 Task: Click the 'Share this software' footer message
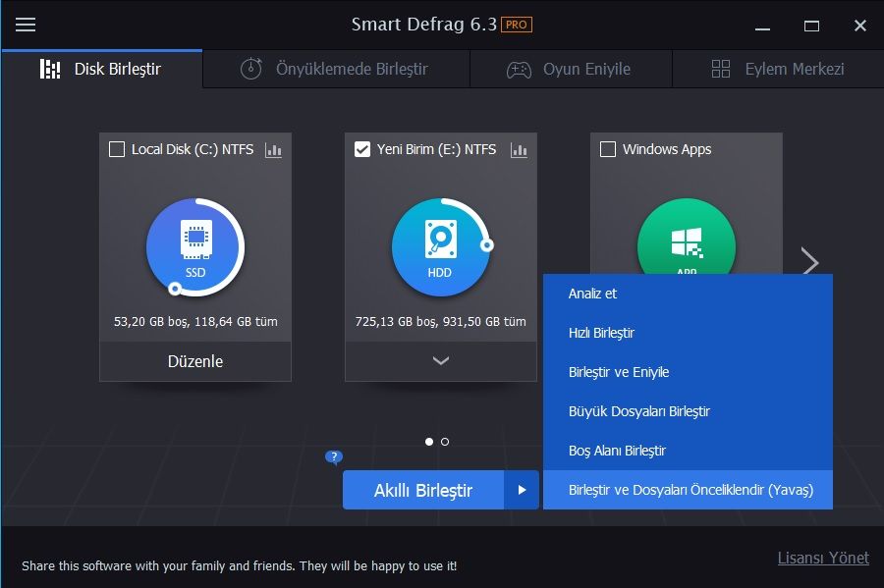[239, 566]
